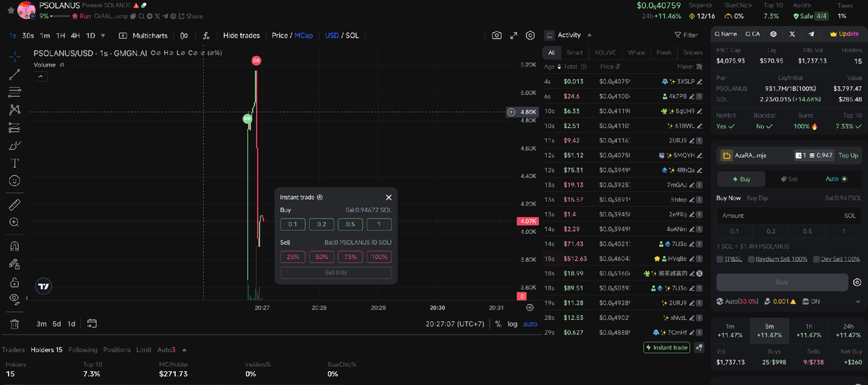Open chart settings hexagon icon
This screenshot has height=385, width=868.
tap(530, 35)
